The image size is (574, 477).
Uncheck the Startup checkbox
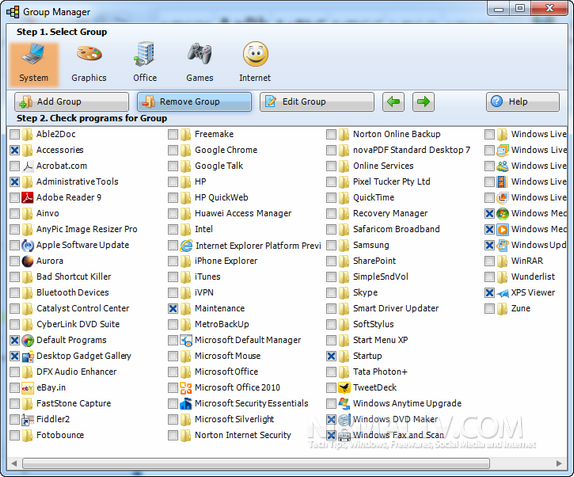tap(331, 356)
